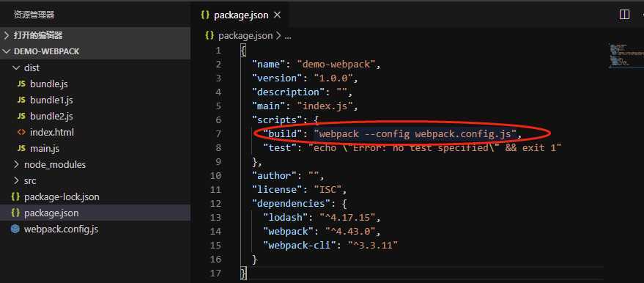Click the "1.0.0" version value
Viewport: 644px width, 283px height.
(333, 78)
